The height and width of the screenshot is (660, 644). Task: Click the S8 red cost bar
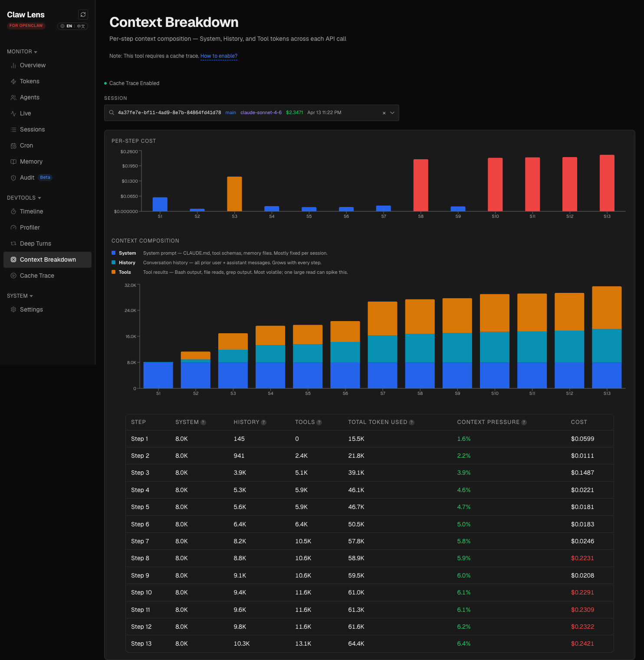click(421, 185)
